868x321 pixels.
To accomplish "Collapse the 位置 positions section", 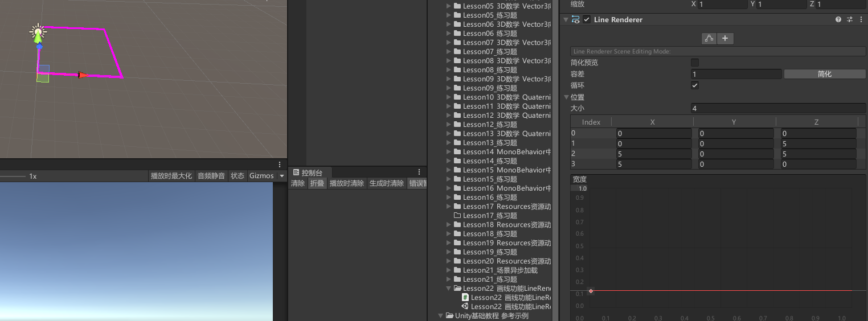I will point(566,97).
